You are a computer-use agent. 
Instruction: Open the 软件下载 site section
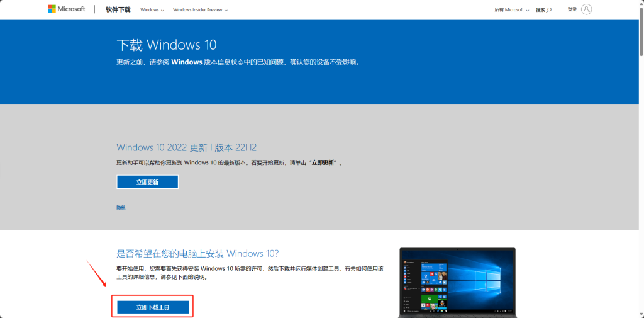pyautogui.click(x=118, y=10)
